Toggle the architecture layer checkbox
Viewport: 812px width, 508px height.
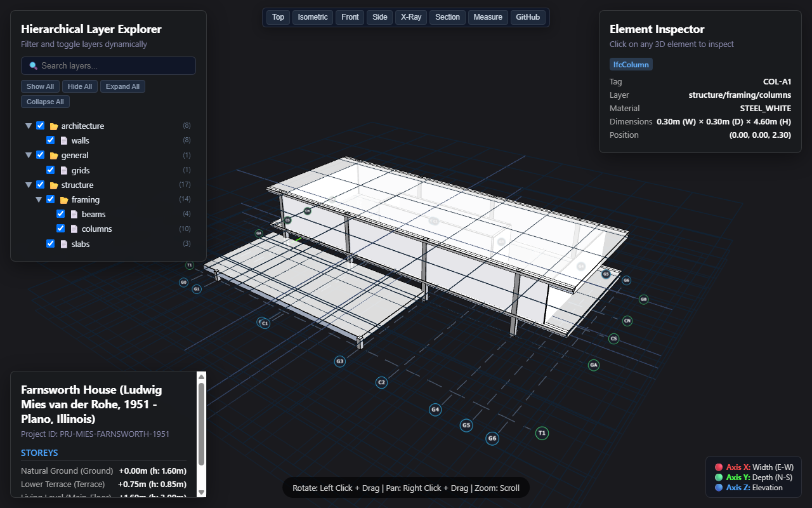pyautogui.click(x=41, y=126)
